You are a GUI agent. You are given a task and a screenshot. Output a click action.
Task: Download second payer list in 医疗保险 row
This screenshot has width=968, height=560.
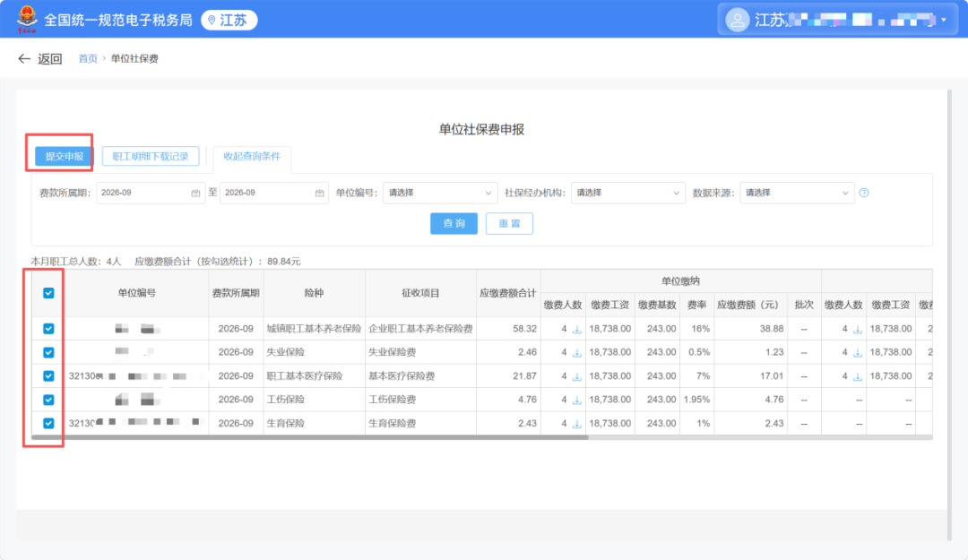click(858, 376)
